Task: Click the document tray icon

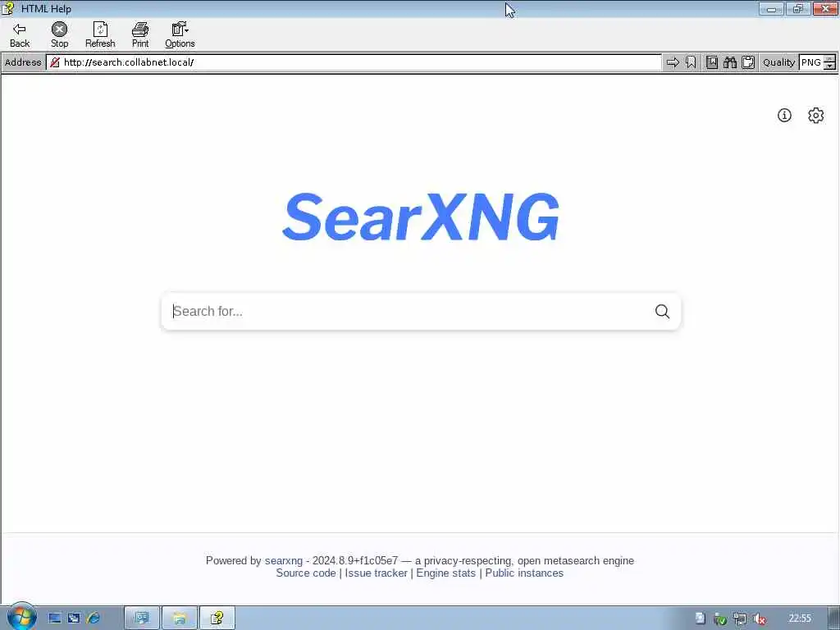Action: [701, 619]
